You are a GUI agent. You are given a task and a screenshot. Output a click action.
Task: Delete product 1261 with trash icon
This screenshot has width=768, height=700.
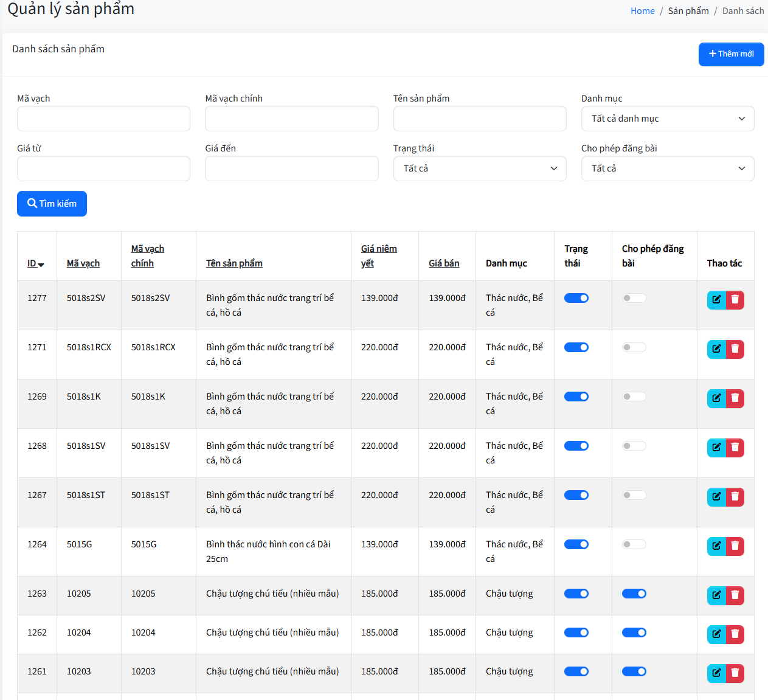[735, 673]
